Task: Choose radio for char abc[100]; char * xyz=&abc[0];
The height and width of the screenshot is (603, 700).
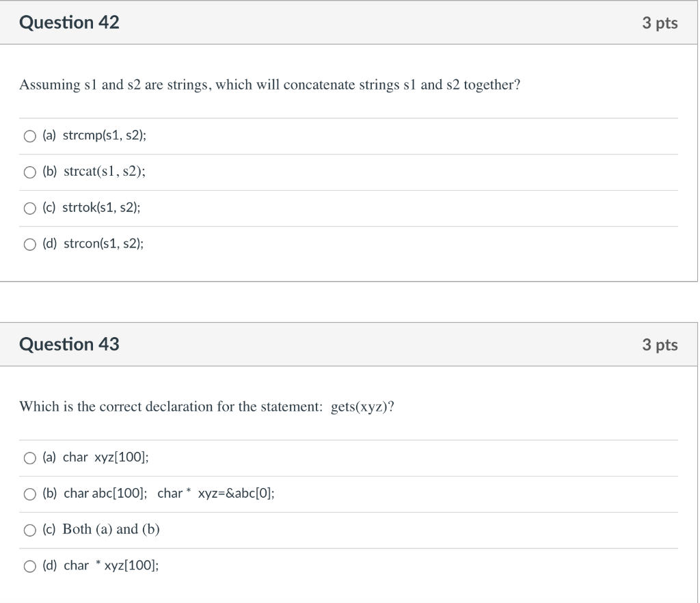Action: point(30,494)
